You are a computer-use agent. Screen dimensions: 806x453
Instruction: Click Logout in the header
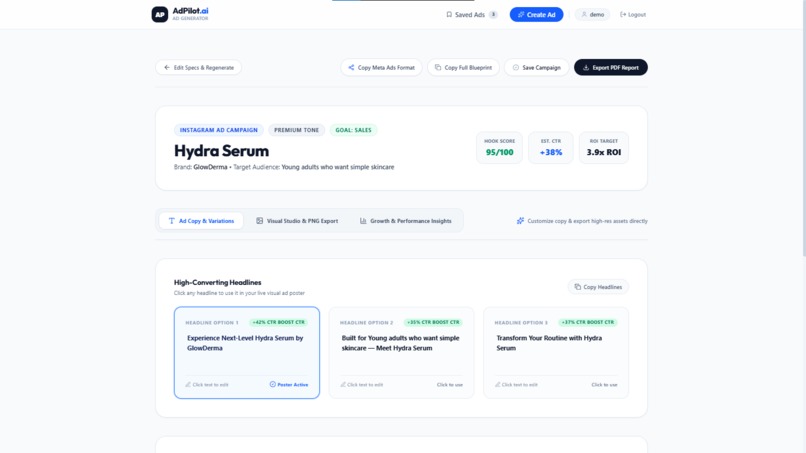pyautogui.click(x=633, y=14)
